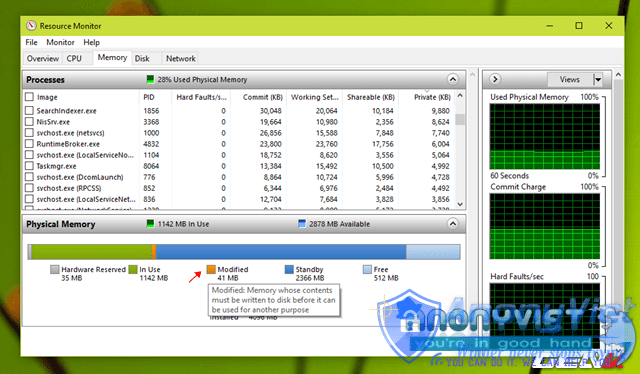Viewport: 640px width, 374px height.
Task: Maximize the Resource Monitor window
Action: click(579, 26)
